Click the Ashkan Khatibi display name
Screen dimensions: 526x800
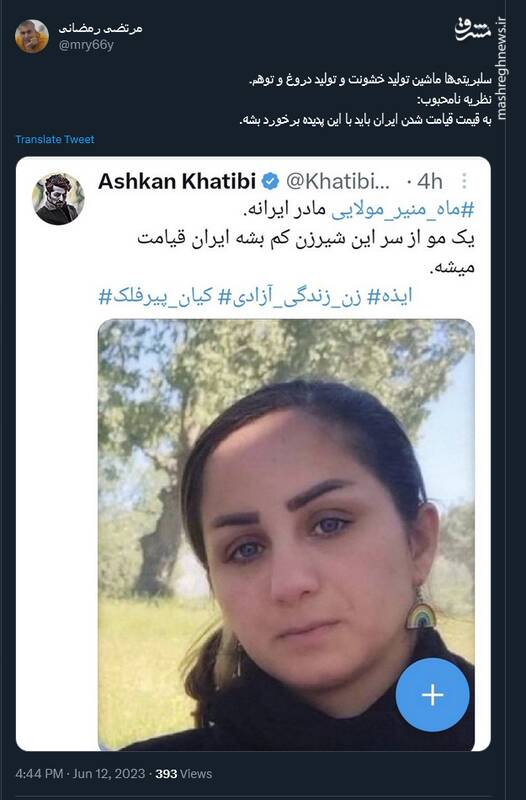(177, 181)
